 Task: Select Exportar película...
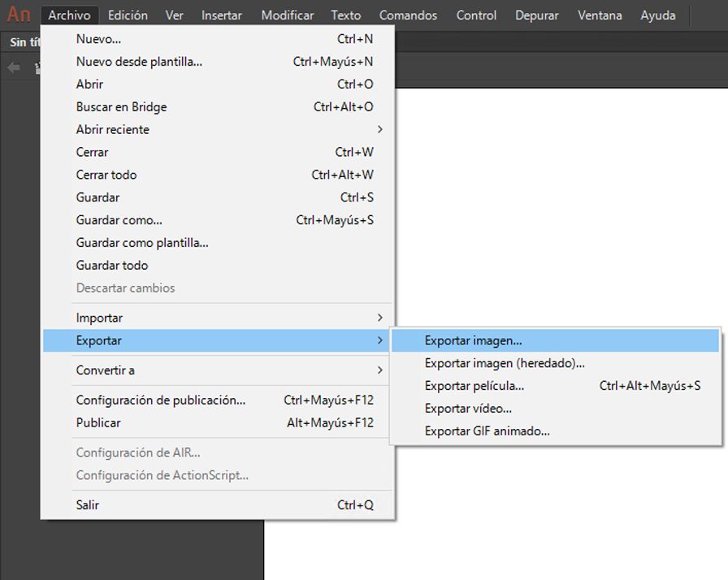(555, 386)
